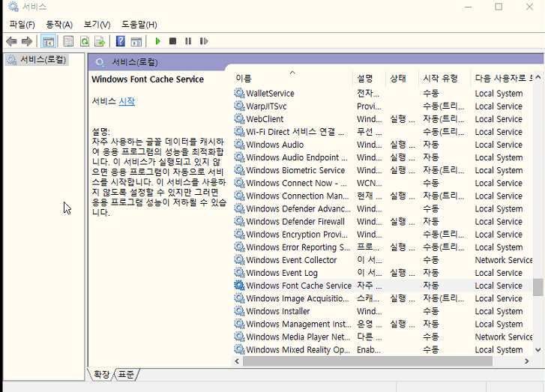The height and width of the screenshot is (392, 545).
Task: Click the gear icon beside Windows Installer
Action: click(239, 311)
